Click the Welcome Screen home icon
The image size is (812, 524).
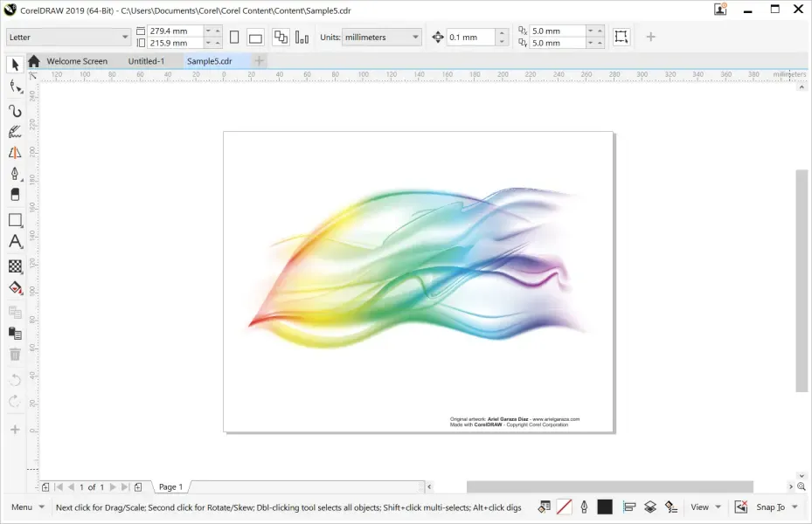34,61
